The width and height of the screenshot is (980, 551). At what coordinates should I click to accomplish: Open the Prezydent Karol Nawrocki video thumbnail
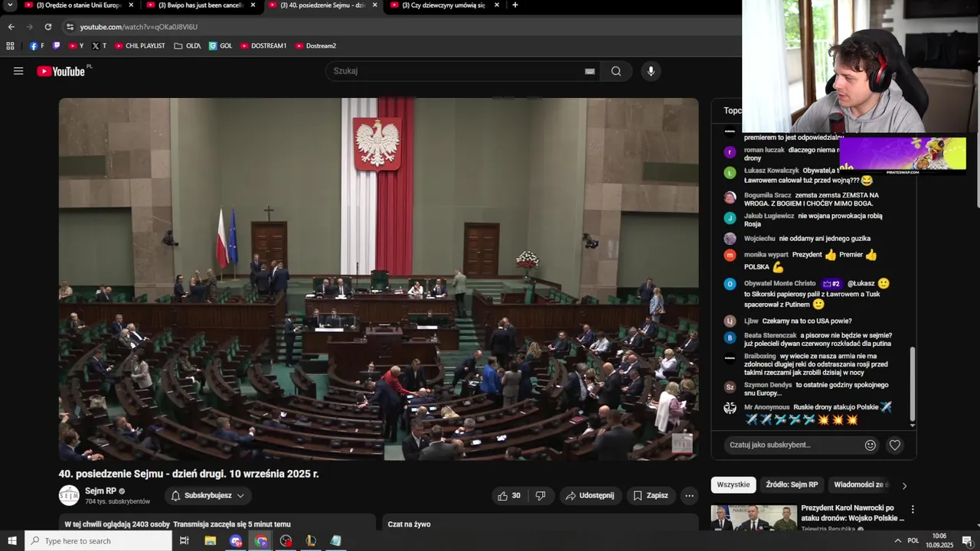coord(753,518)
